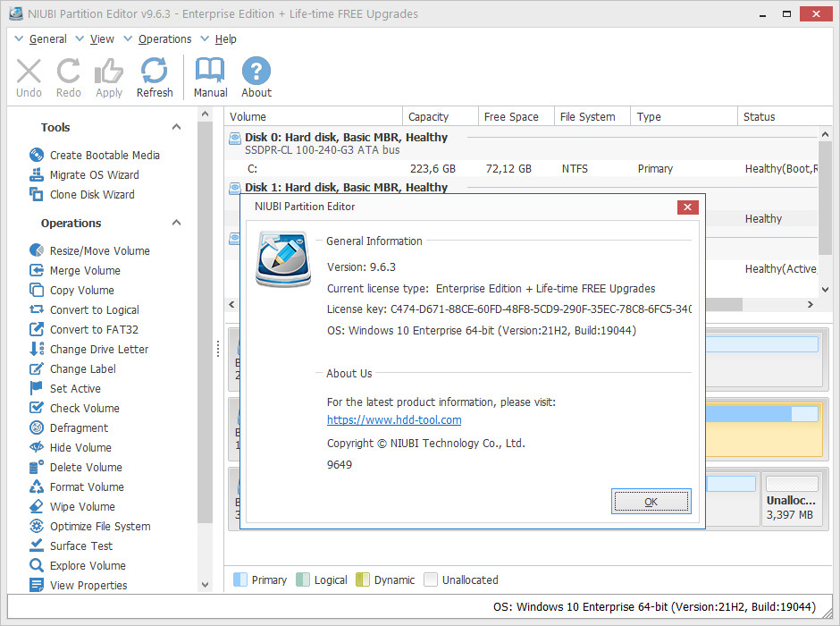The height and width of the screenshot is (626, 840).
Task: Close the NIUBI Partition Editor dialog
Action: pos(687,207)
